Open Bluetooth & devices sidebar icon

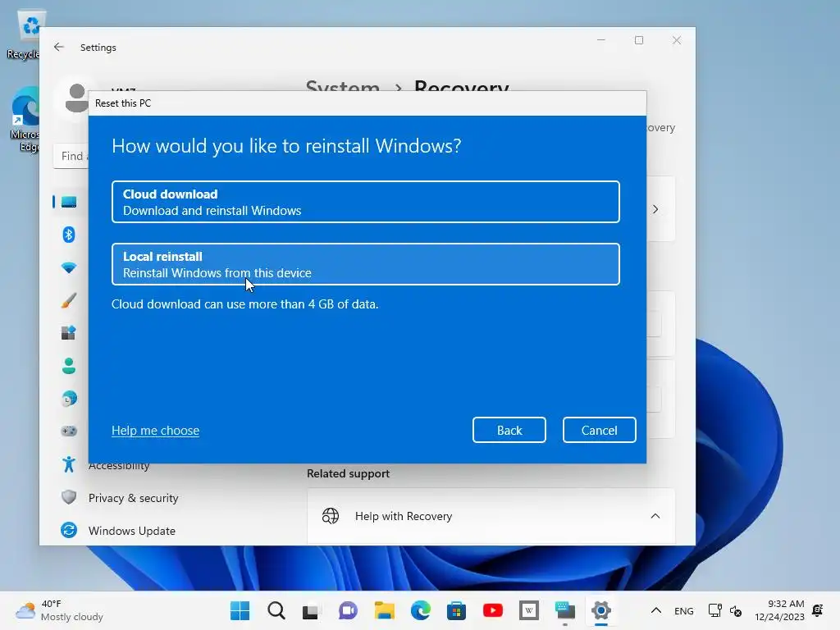[x=69, y=235]
